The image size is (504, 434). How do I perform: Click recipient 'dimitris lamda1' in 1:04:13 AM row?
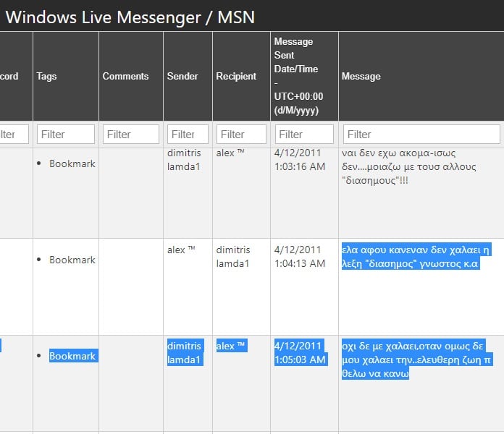coord(233,257)
